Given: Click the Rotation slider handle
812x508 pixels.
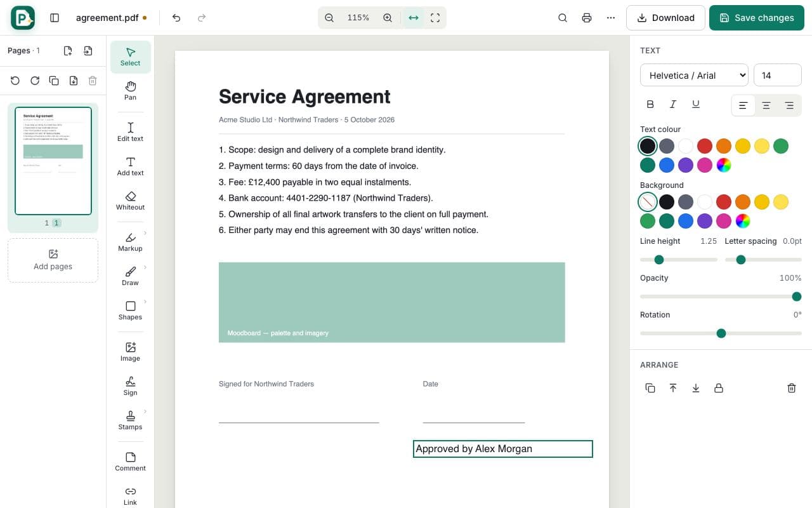Looking at the screenshot, I should (721, 333).
